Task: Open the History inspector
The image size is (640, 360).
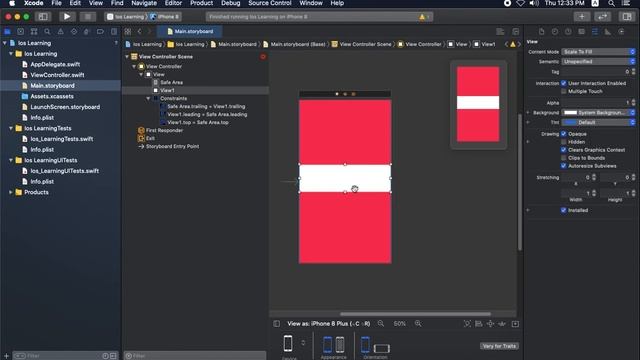Action: click(x=555, y=32)
